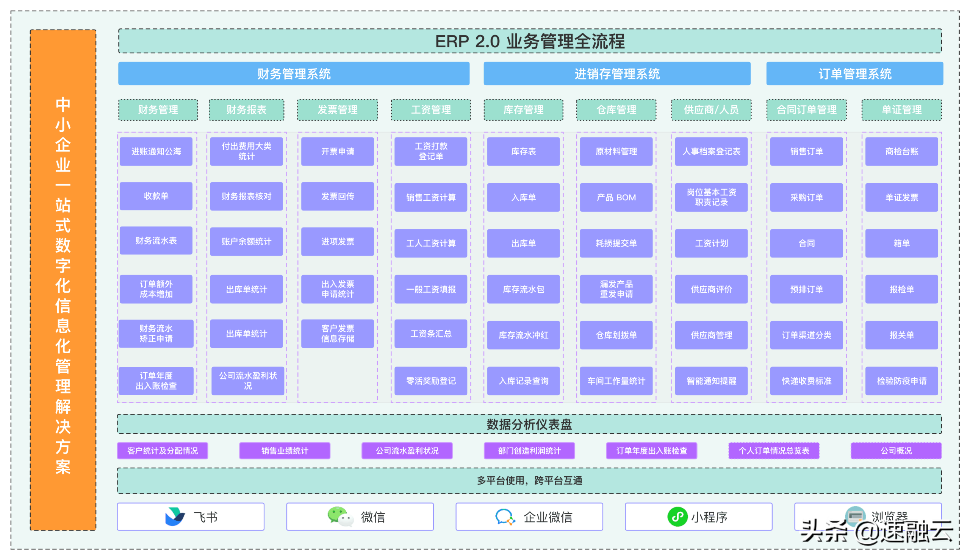Click the 供应商评价 module
The image size is (970, 560).
[x=711, y=289]
